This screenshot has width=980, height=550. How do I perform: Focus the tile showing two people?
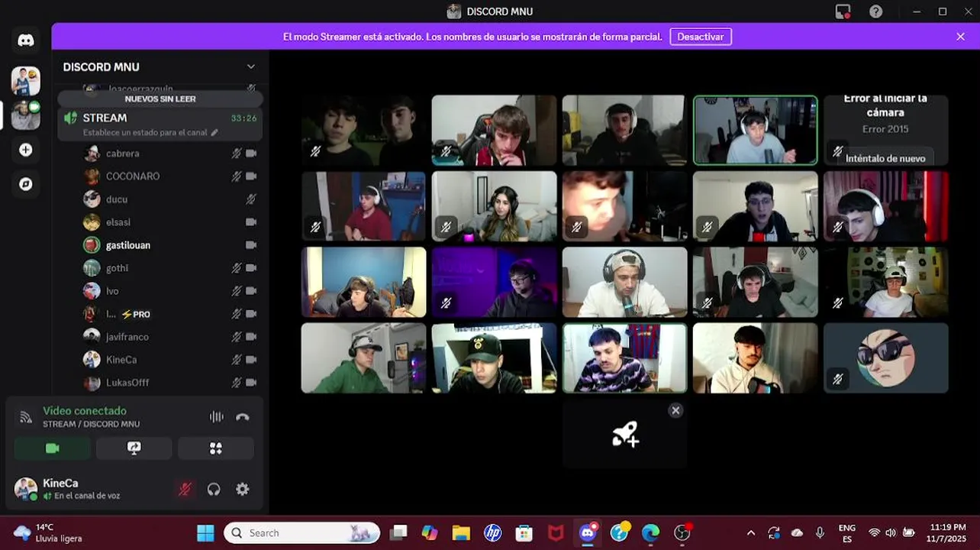[363, 130]
